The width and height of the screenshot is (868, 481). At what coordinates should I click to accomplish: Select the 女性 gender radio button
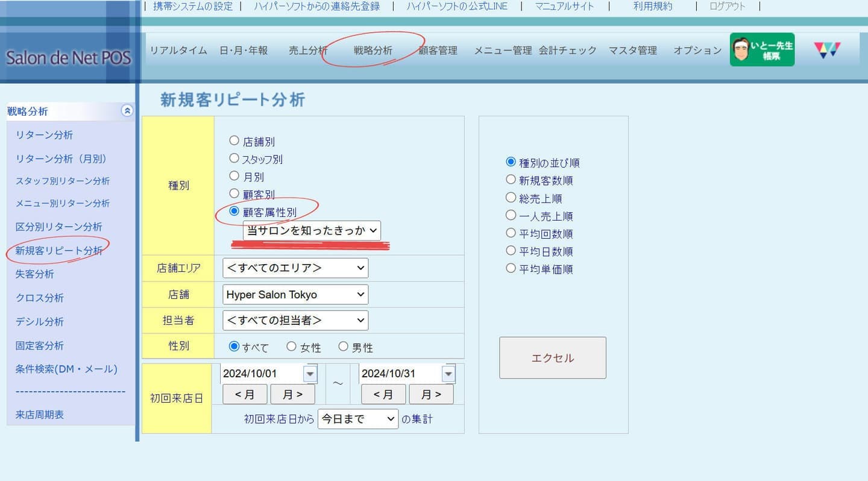pyautogui.click(x=292, y=347)
